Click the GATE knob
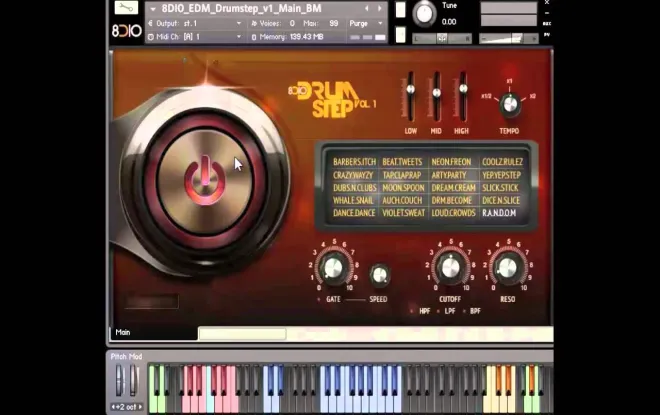The height and width of the screenshot is (415, 660). pyautogui.click(x=333, y=268)
